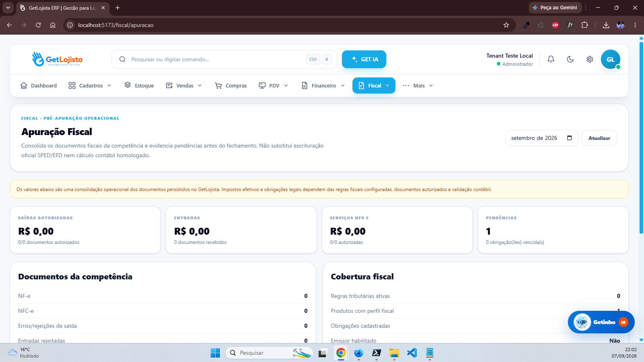Screen dimensions: 644x362
Task: Open the GL user avatar menu
Action: click(x=611, y=59)
